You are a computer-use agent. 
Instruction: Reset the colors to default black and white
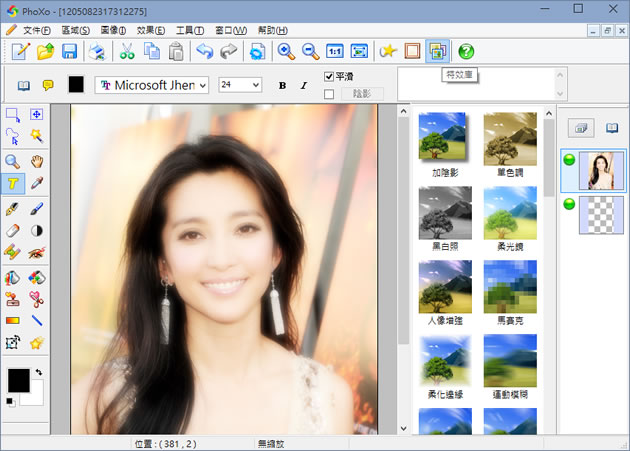11,402
